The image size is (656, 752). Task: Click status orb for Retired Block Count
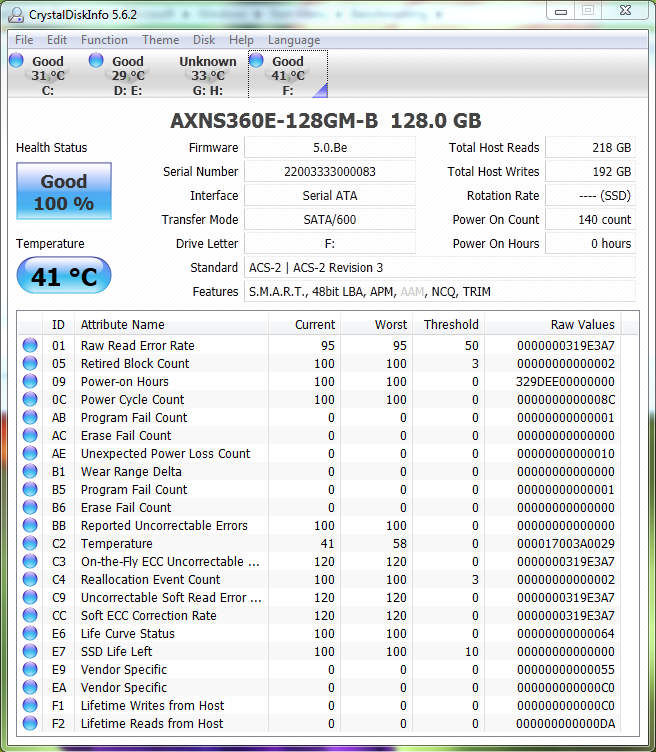pyautogui.click(x=31, y=364)
